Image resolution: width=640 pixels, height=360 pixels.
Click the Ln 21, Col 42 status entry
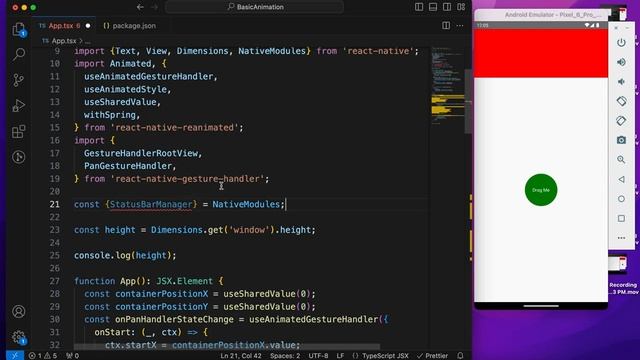tap(241, 356)
